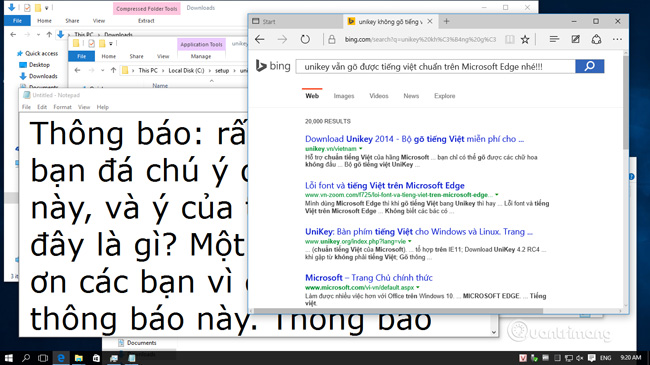Click This PC in setup window breadcrumb
Viewport: 650px width, 365px height.
(x=148, y=71)
